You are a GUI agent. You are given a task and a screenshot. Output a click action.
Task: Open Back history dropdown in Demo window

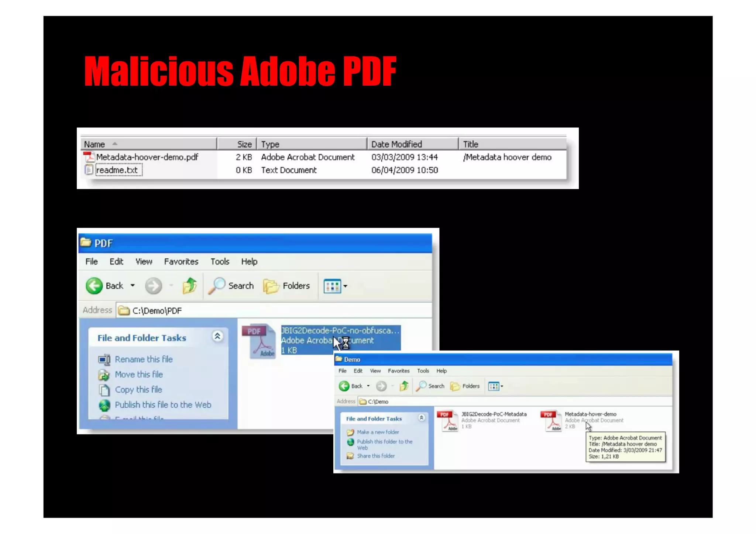click(x=368, y=386)
